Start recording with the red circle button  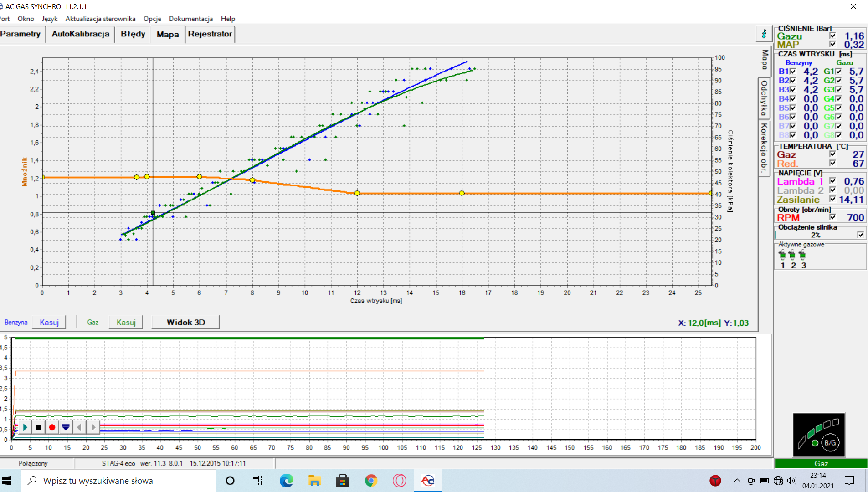click(52, 427)
